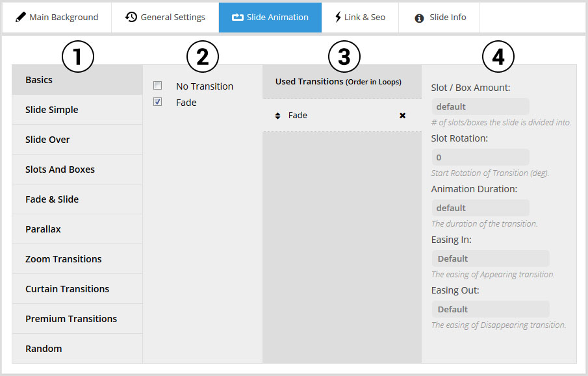This screenshot has width=588, height=376.
Task: Click the Slot / Box Amount field
Action: pyautogui.click(x=480, y=107)
